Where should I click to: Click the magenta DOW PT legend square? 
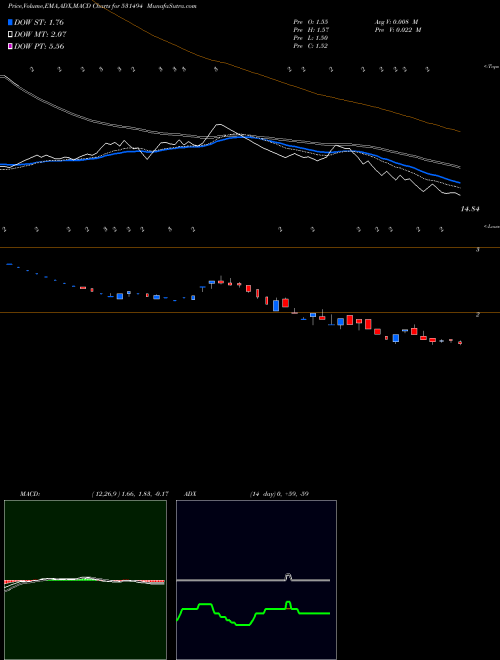(x=10, y=46)
